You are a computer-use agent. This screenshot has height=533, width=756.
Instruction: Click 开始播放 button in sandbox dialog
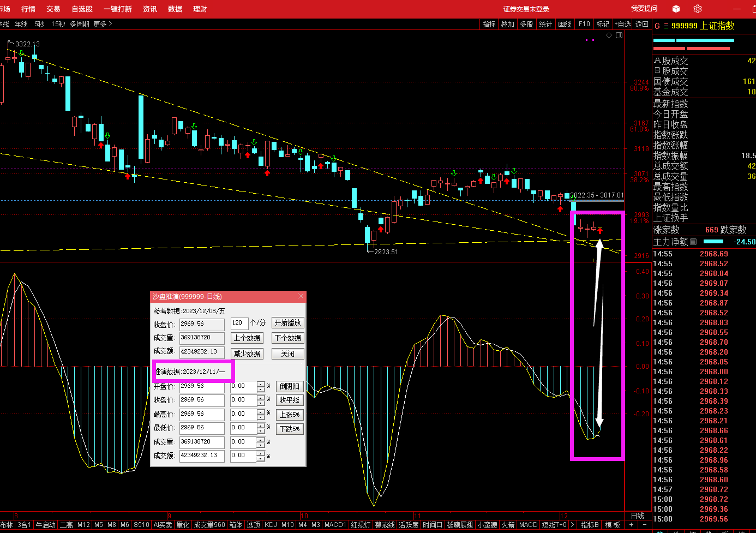[288, 323]
